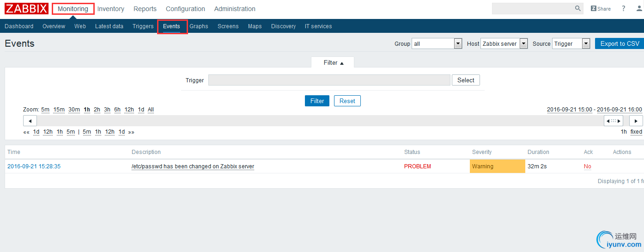Image resolution: width=644 pixels, height=252 pixels.
Task: Open the Discovery submenu
Action: click(x=283, y=26)
